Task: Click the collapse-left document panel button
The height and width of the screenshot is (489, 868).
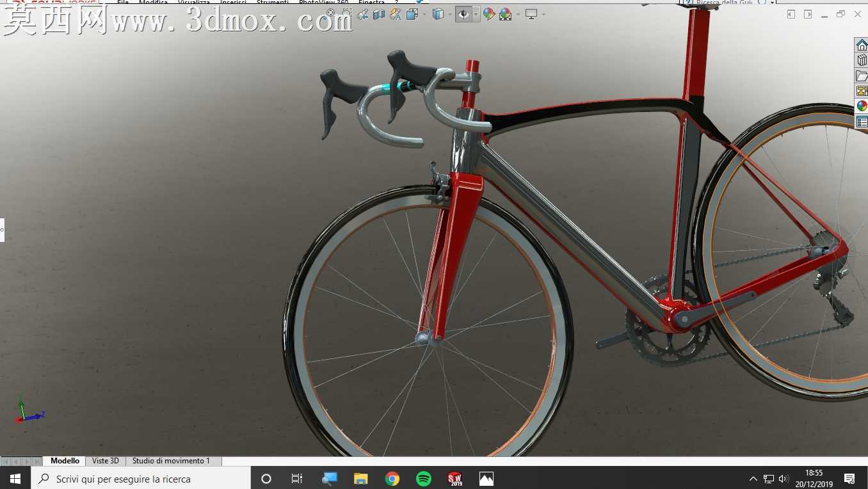Action: click(x=791, y=14)
